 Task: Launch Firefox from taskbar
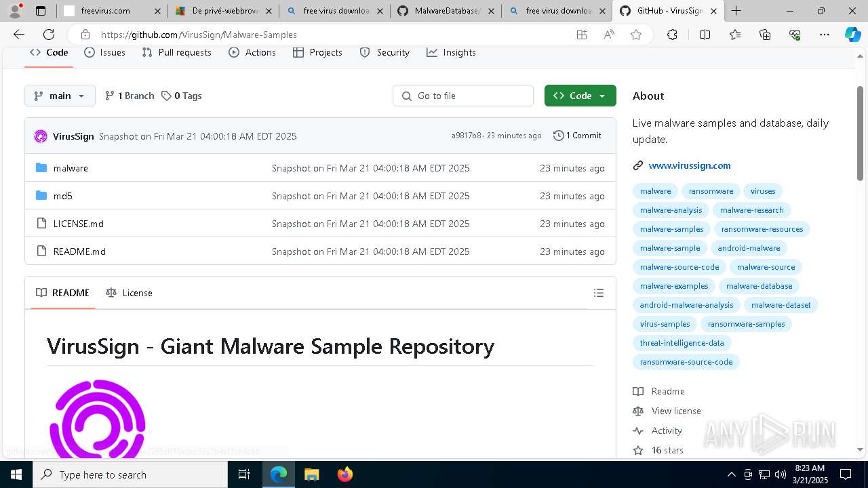pos(345,474)
